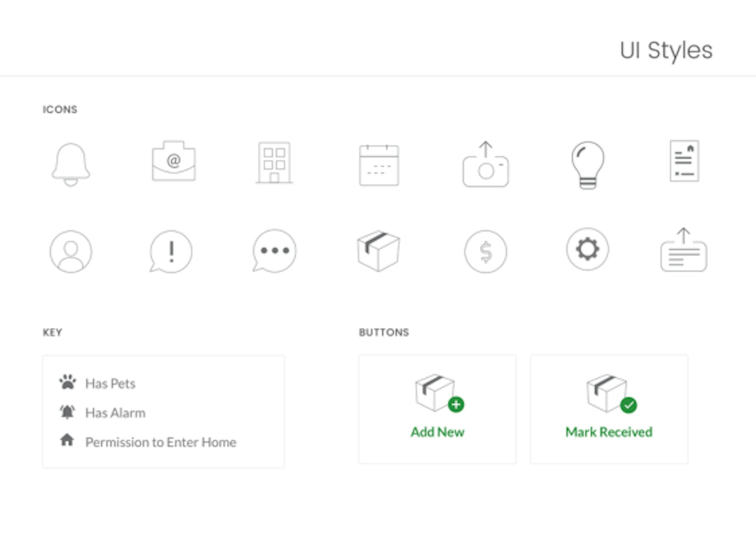Select the camera upload icon
Viewport: 756px width, 549px height.
tap(484, 165)
